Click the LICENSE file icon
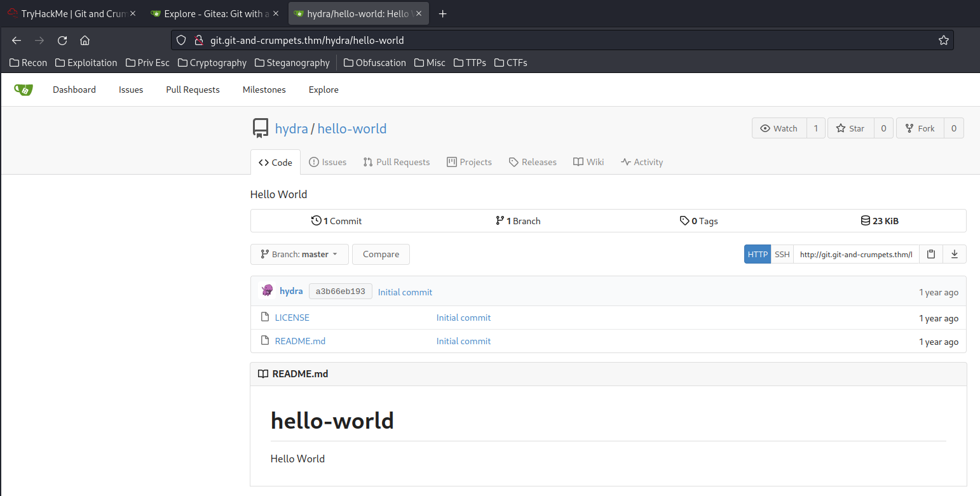Viewport: 980px width, 496px height. 265,317
